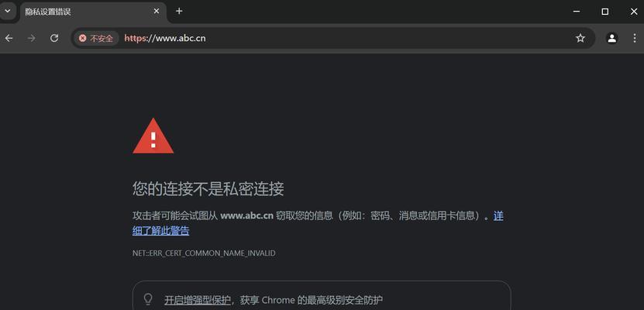644x310 pixels.
Task: Click the lightbulb icon in the suggestion box
Action: coord(148,299)
